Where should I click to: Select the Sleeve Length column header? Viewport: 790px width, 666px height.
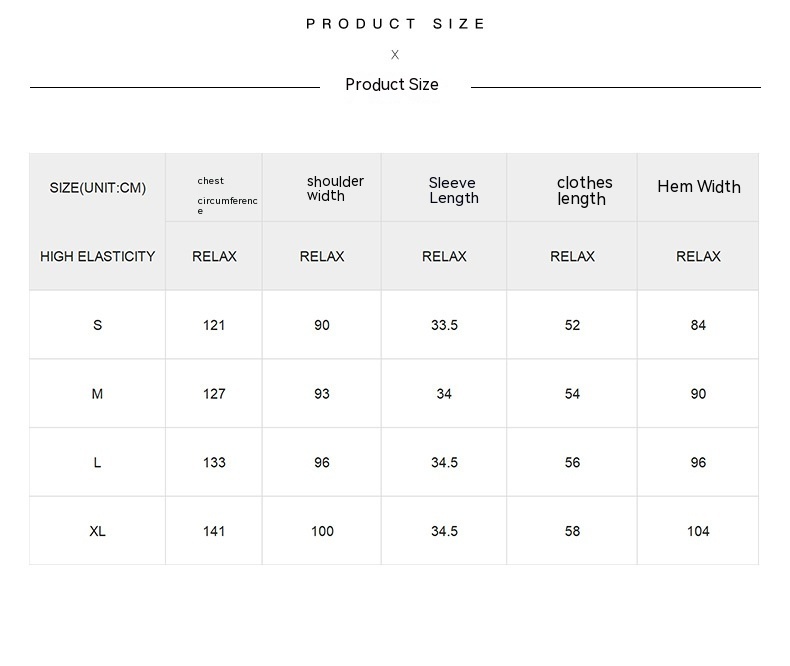pyautogui.click(x=453, y=190)
